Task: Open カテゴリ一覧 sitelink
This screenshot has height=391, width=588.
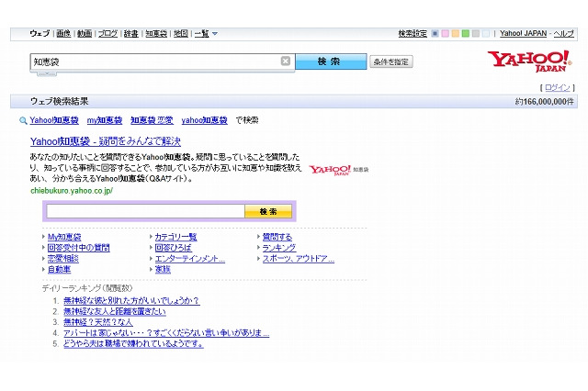Action: click(x=175, y=237)
